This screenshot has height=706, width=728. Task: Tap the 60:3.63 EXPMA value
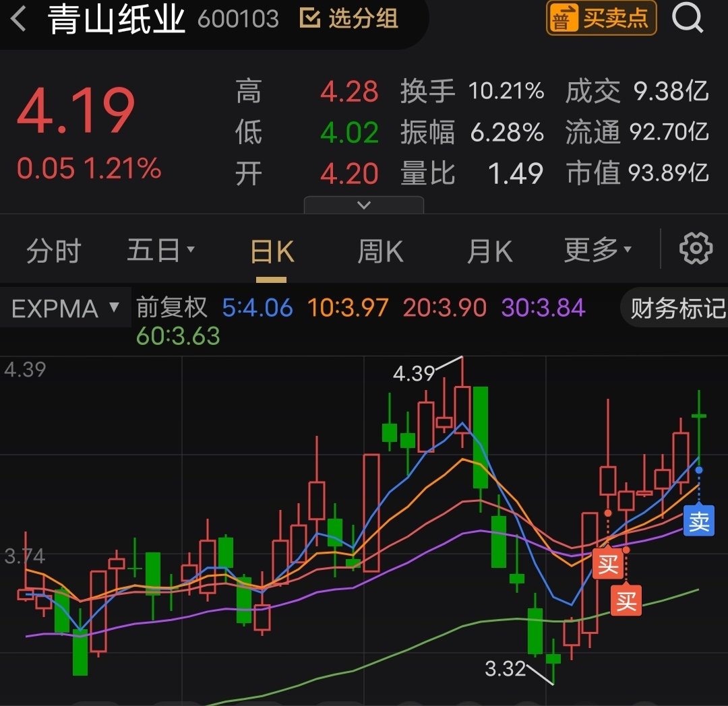pyautogui.click(x=178, y=336)
